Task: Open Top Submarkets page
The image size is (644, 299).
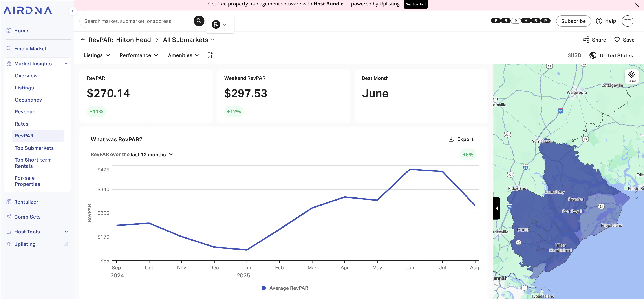Action: [x=34, y=148]
